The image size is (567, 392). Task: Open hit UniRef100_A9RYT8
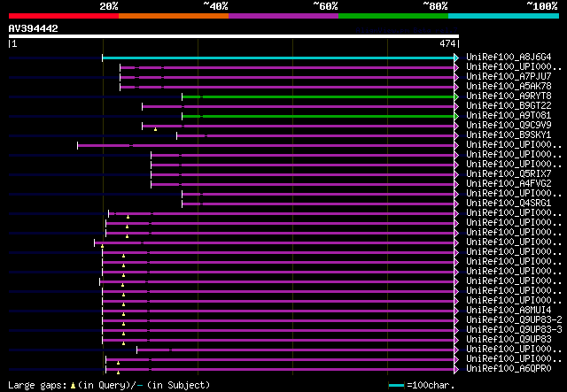click(509, 96)
